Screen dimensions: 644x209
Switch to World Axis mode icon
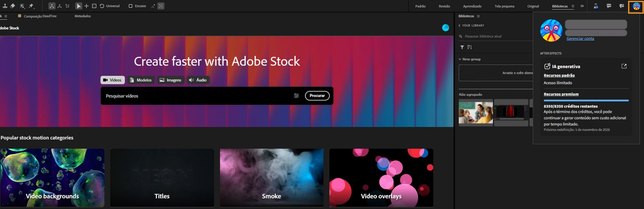[60, 6]
